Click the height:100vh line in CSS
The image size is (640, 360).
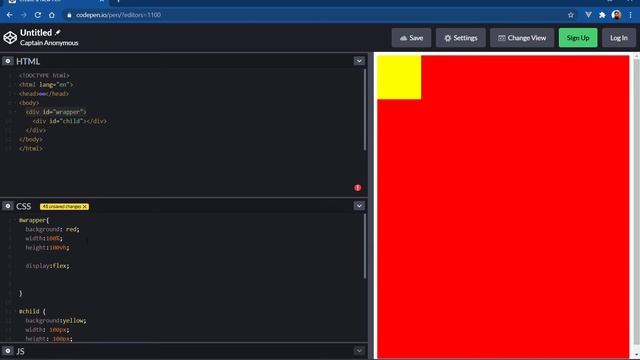pos(47,247)
